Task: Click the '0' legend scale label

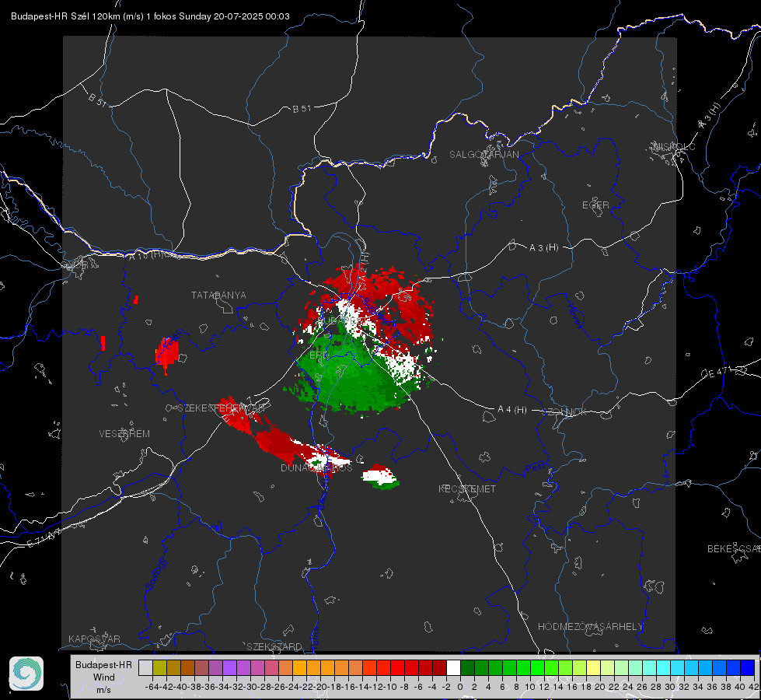Action: (x=460, y=687)
